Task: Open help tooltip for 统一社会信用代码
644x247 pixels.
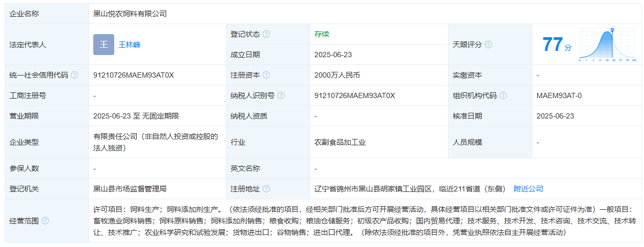Action: click(x=74, y=75)
